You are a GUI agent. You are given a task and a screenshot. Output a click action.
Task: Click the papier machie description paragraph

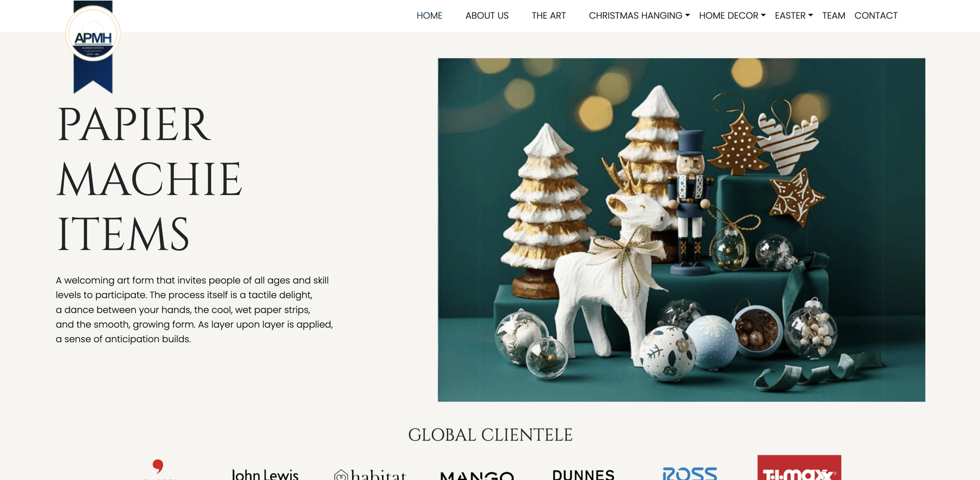coord(194,310)
